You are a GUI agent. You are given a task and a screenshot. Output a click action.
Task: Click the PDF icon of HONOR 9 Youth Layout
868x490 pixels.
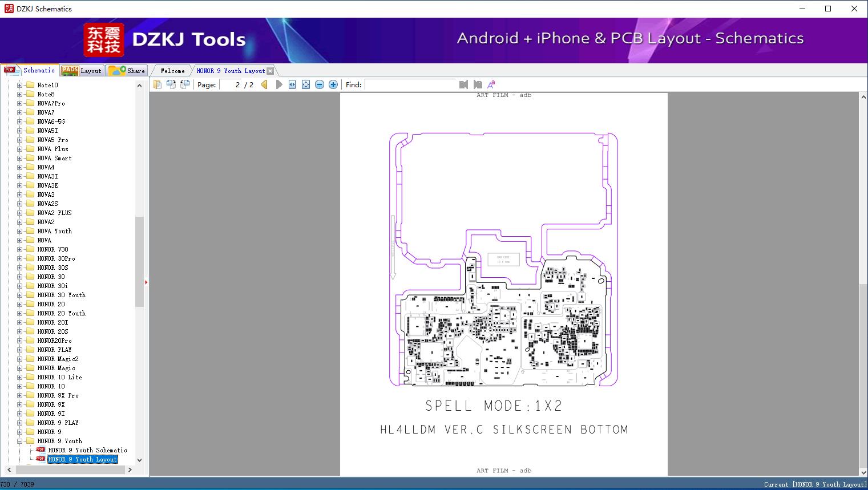coord(41,459)
